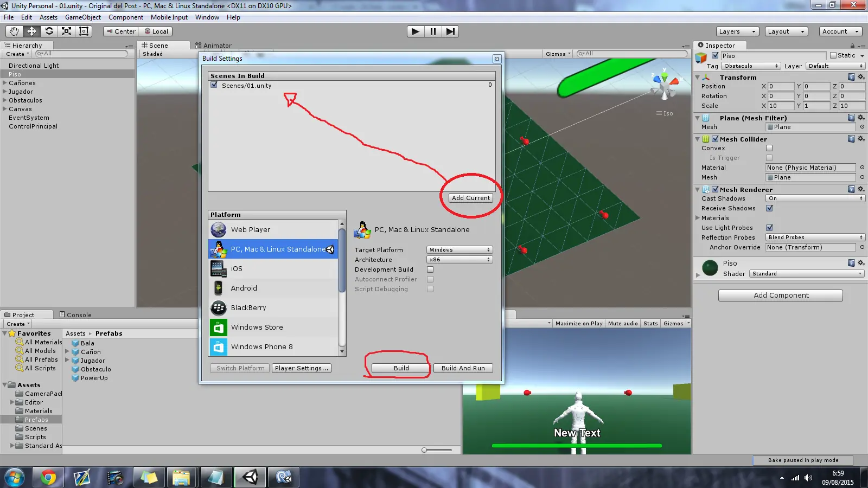Expand the Materials section in Mesh Renderer
The height and width of the screenshot is (488, 868).
pyautogui.click(x=698, y=218)
